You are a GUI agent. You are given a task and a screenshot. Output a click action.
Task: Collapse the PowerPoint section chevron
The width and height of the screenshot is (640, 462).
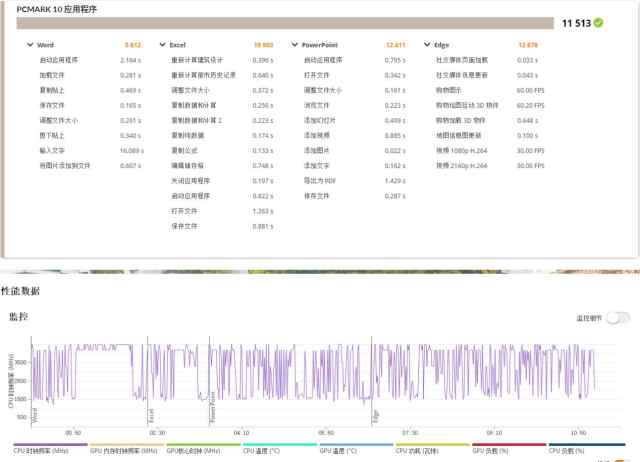(295, 44)
